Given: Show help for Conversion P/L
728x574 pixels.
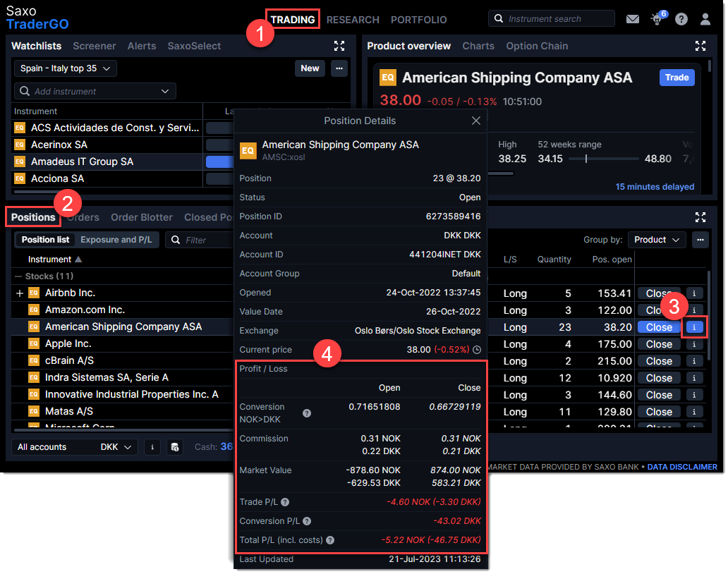Looking at the screenshot, I should pyautogui.click(x=307, y=521).
